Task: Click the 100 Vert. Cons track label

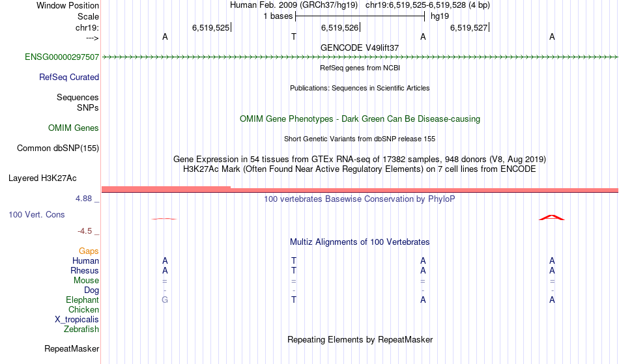Action: [36, 215]
